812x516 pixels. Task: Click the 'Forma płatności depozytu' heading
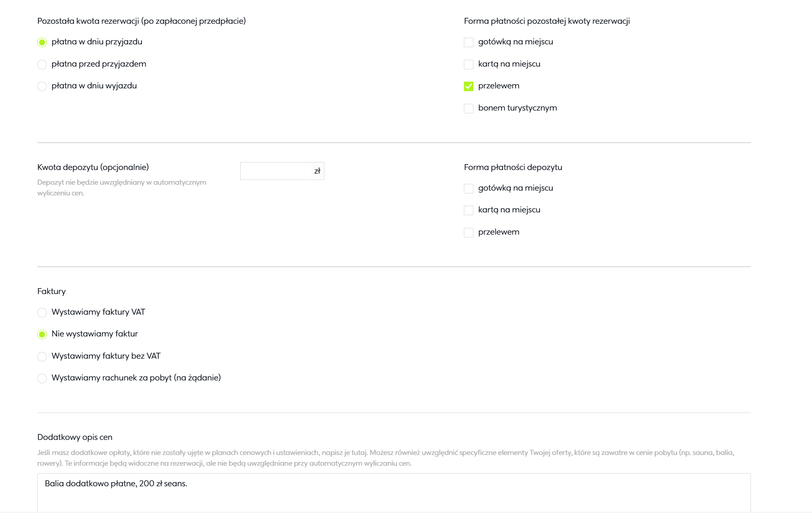coord(513,167)
